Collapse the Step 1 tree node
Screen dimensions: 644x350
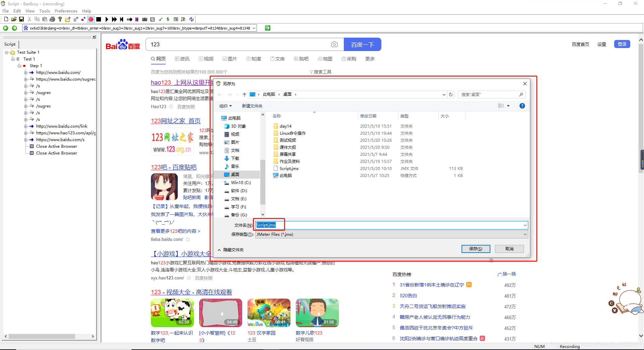pos(19,66)
